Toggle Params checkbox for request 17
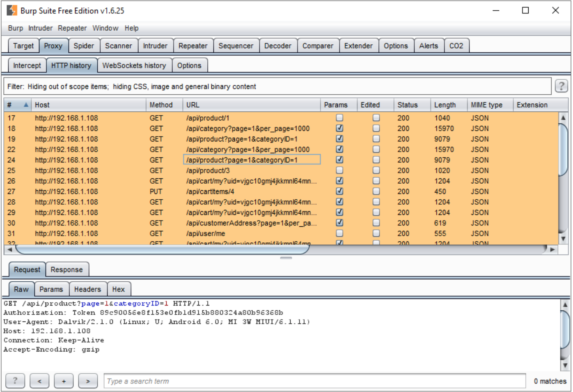 339,118
